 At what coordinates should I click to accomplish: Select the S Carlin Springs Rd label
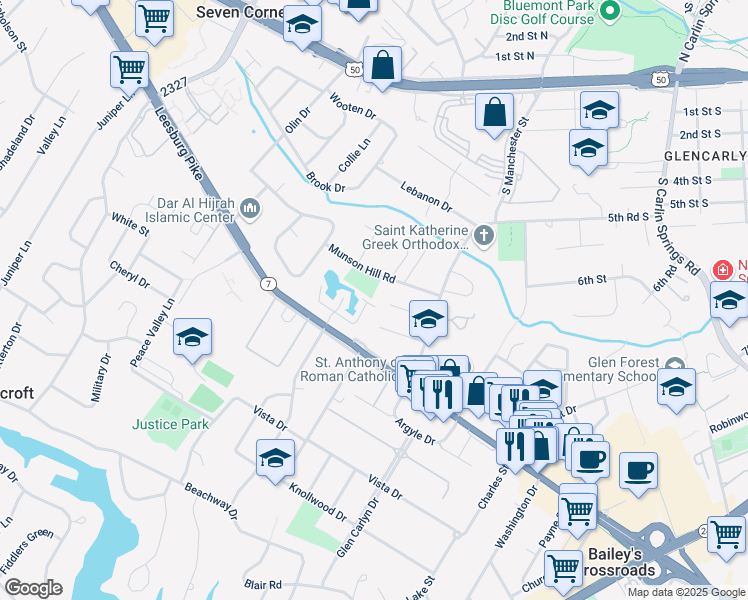click(678, 226)
